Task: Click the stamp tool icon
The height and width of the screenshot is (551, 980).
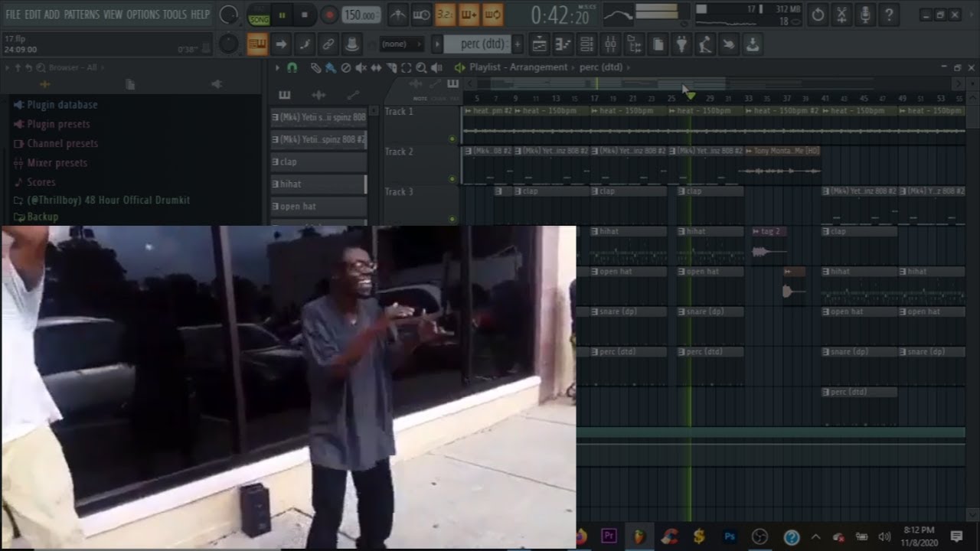Action: click(351, 44)
